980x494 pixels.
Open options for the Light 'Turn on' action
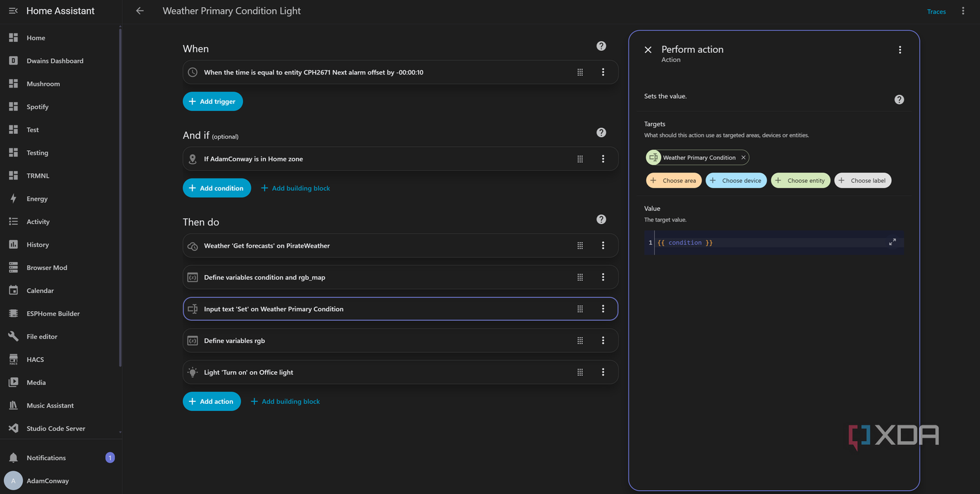pyautogui.click(x=603, y=372)
